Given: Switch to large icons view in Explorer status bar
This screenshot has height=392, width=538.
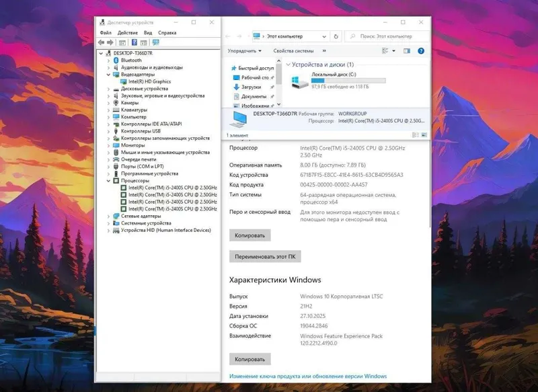Looking at the screenshot, I should pos(424,135).
